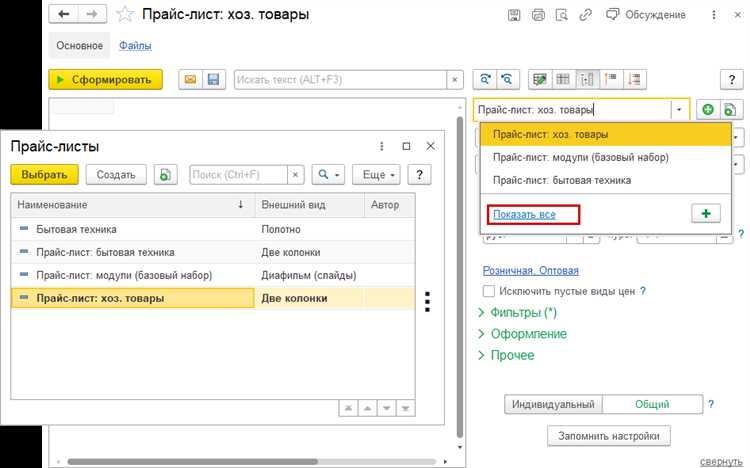Expand the 'Фильтры (*)' section
750x468 pixels.
tap(520, 313)
